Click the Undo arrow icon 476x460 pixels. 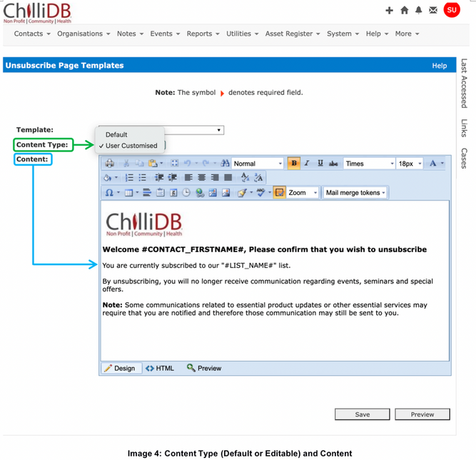tap(187, 164)
